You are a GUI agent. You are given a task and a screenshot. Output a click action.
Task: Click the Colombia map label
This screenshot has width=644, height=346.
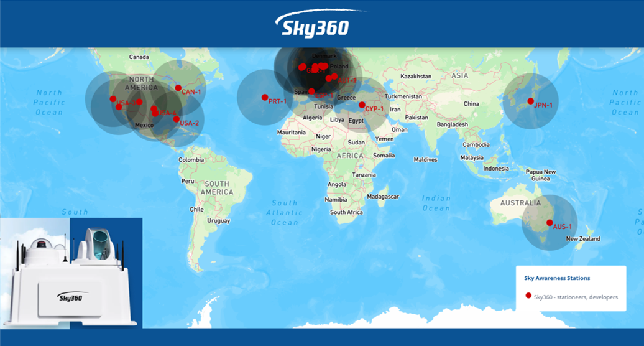pyautogui.click(x=191, y=160)
